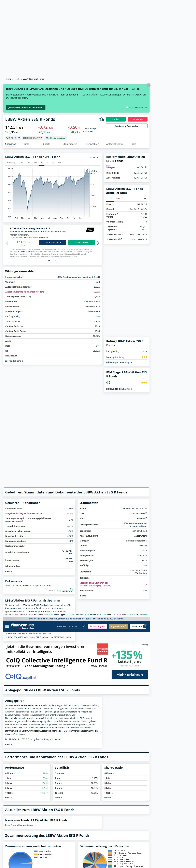Open the Tools tab
This screenshot has height=868, width=196.
(x=133, y=144)
